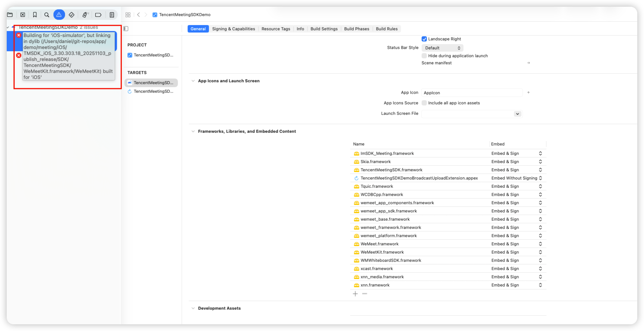
Task: Select the WeMeet.framework row
Action: [x=448, y=244]
